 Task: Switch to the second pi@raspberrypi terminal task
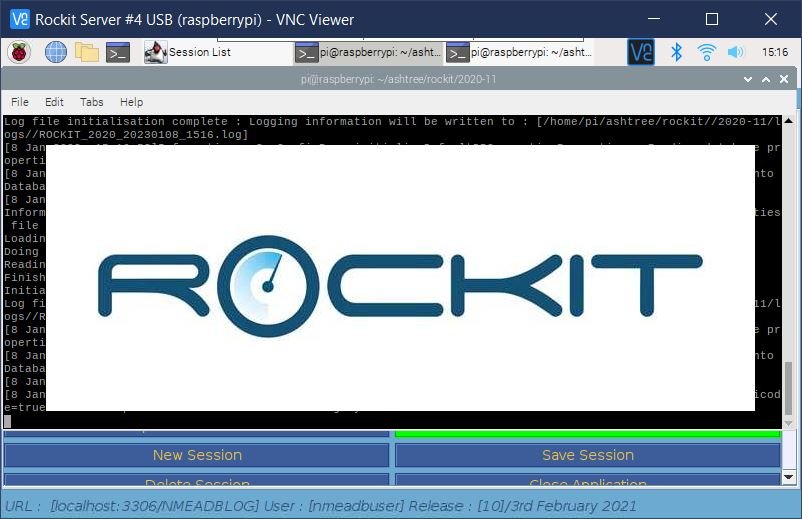[x=519, y=53]
